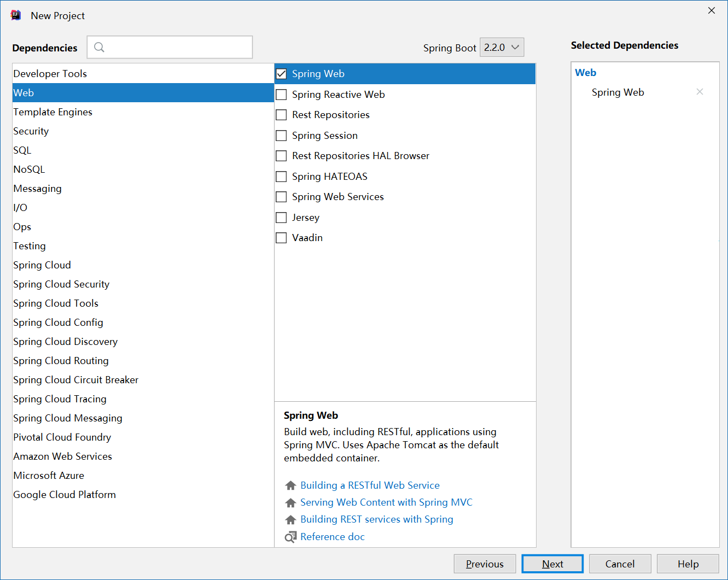The image size is (728, 580).
Task: Click the Cancel button
Action: click(x=620, y=564)
